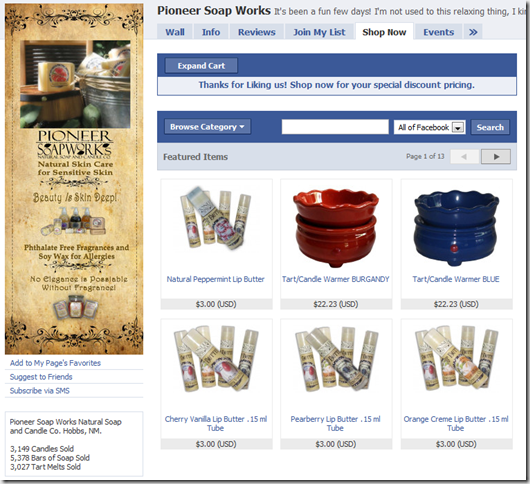The height and width of the screenshot is (484, 530).
Task: Focus the shop search text field
Action: [335, 127]
